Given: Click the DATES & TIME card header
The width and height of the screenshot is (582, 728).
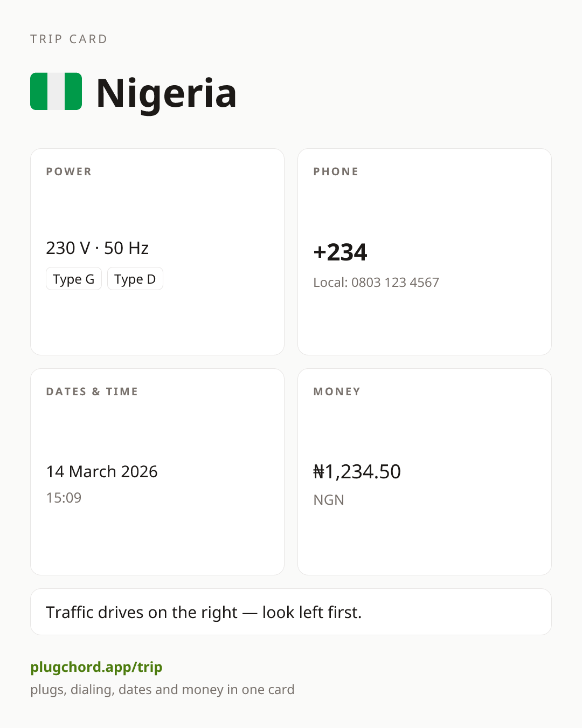Looking at the screenshot, I should pyautogui.click(x=92, y=392).
